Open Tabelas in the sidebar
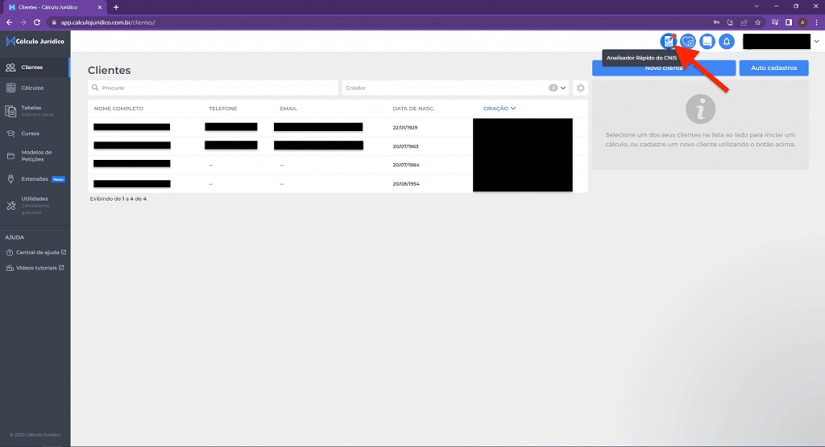The width and height of the screenshot is (825, 447). point(31,109)
